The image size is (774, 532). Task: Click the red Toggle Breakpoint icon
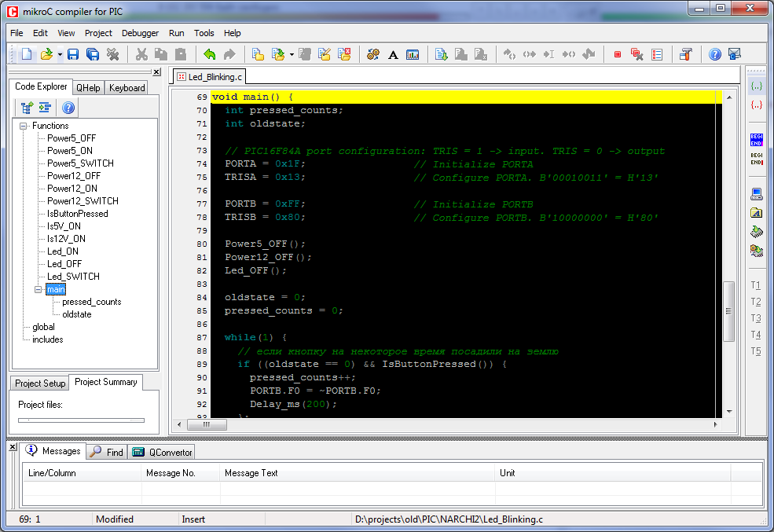[617, 54]
